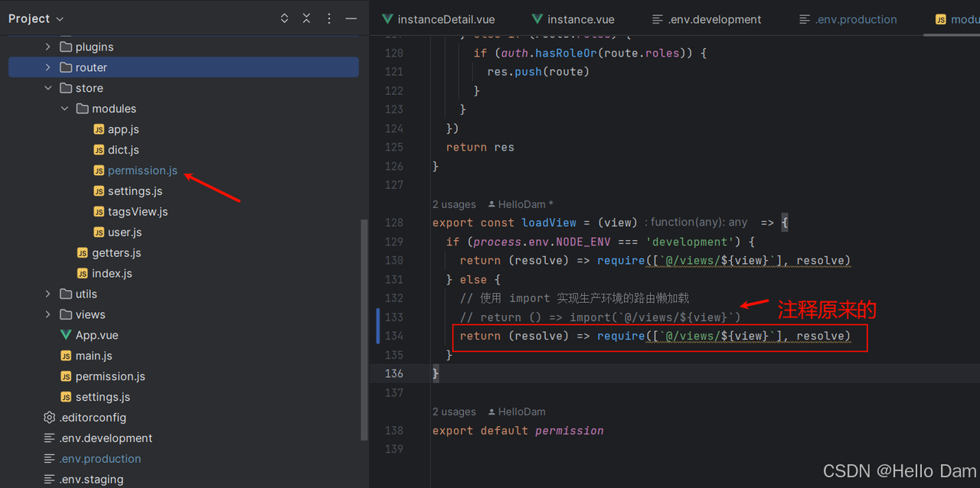Viewport: 980px width, 488px height.
Task: Click line number 134 in the gutter
Action: [x=394, y=336]
